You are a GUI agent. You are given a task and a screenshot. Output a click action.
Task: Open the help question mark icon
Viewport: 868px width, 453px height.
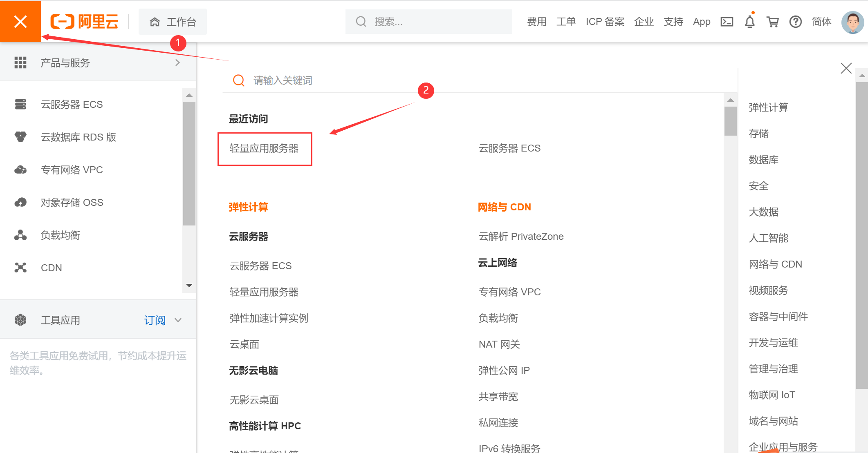(796, 22)
